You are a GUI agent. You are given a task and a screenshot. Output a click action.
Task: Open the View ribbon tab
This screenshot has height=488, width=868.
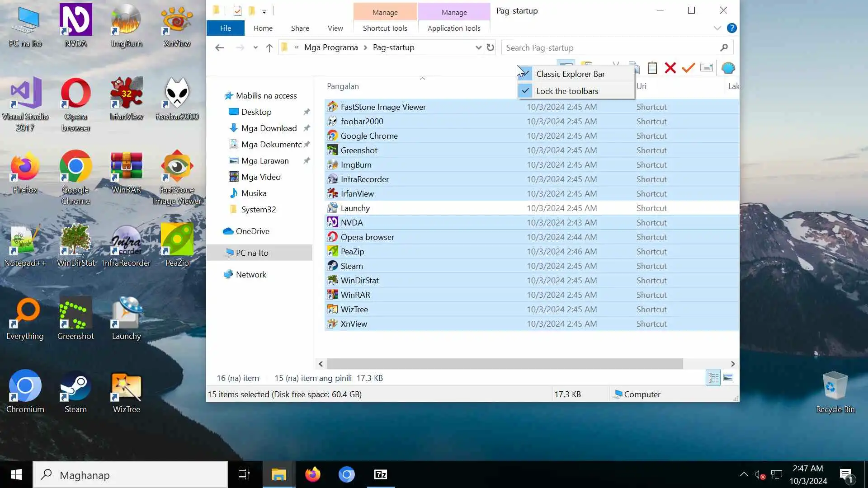coord(335,28)
